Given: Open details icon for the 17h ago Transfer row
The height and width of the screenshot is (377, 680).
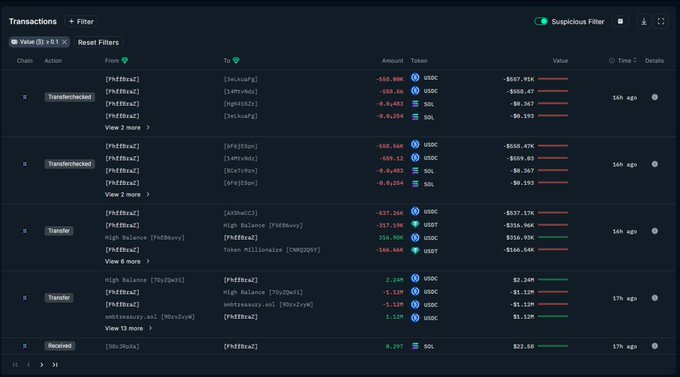Looking at the screenshot, I should click(x=654, y=298).
